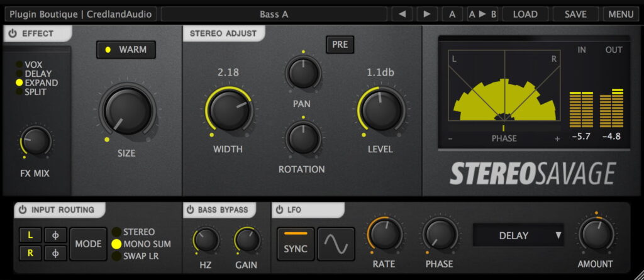Click the phase correlation meter bar
644x280 pixels.
pos(504,128)
